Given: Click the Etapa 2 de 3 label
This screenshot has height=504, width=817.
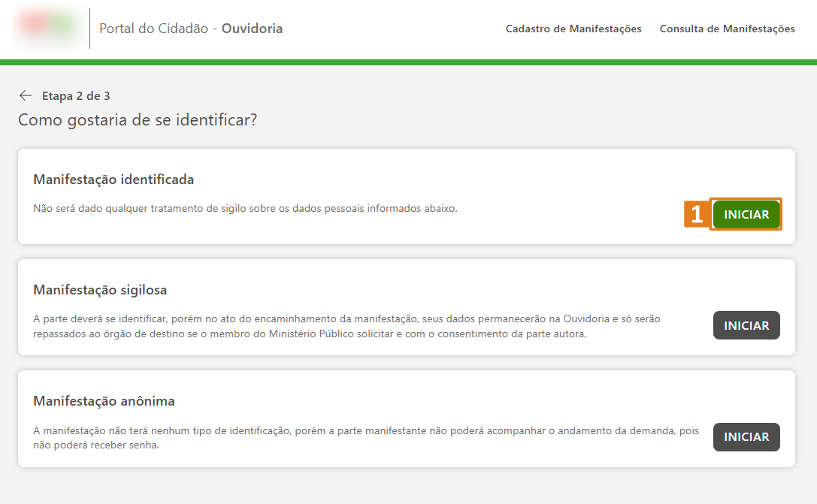Looking at the screenshot, I should [76, 95].
